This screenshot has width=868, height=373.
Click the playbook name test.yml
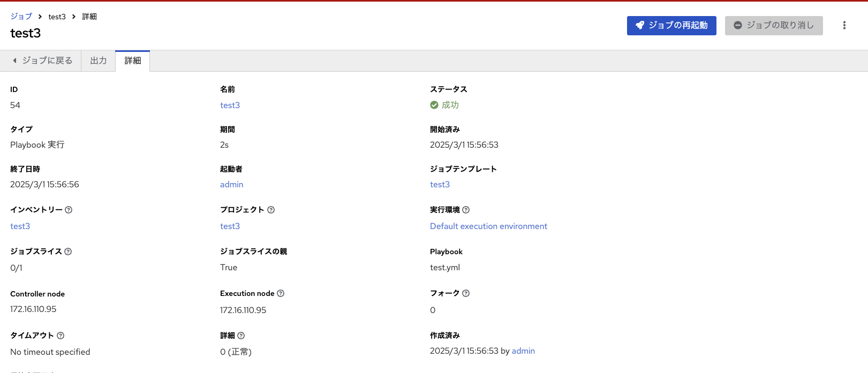tap(445, 267)
